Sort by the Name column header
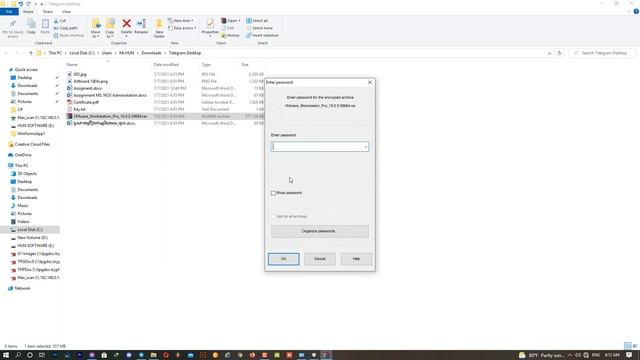Screen dimensions: 640x360 coord(72,65)
